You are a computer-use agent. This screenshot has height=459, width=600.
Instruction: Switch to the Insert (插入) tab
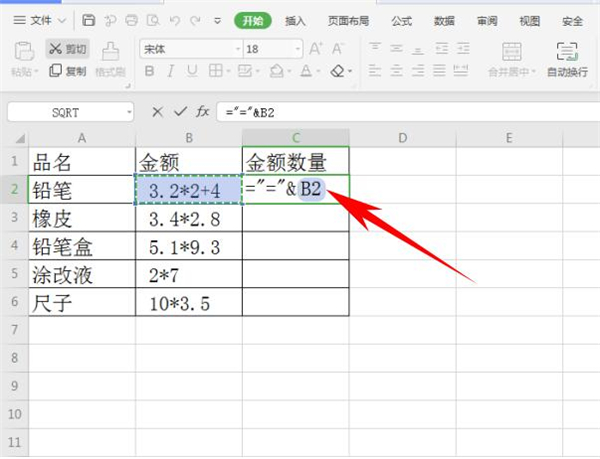pyautogui.click(x=295, y=20)
